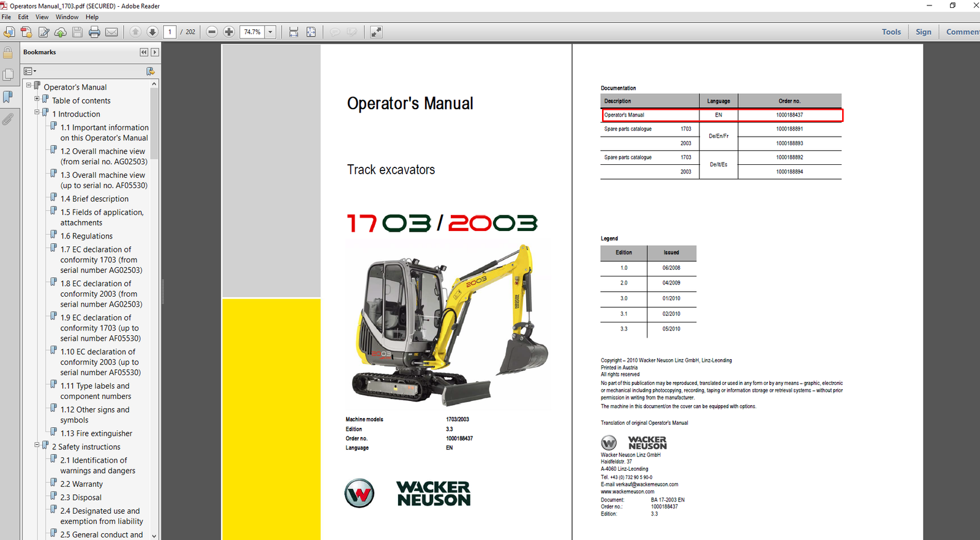Open the zoom percentage dropdown arrow
This screenshot has height=540, width=980.
(x=270, y=32)
